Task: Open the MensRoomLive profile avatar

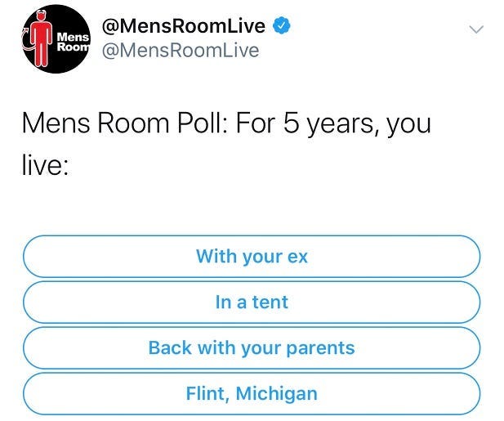Action: [52, 39]
